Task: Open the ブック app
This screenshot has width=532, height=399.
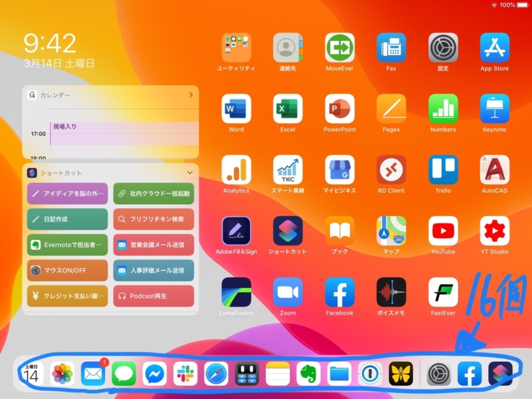Action: 340,231
